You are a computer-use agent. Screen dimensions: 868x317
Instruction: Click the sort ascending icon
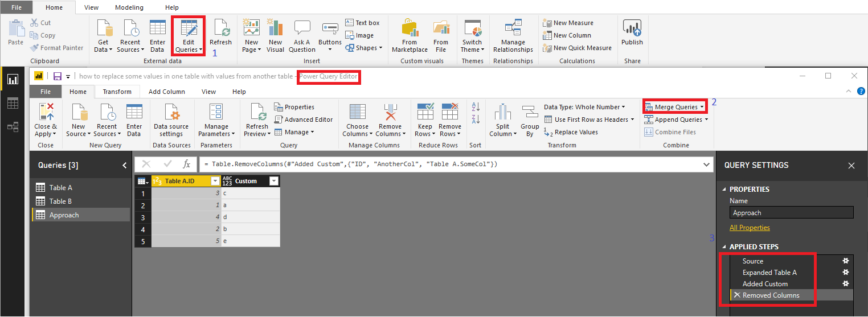tap(476, 107)
